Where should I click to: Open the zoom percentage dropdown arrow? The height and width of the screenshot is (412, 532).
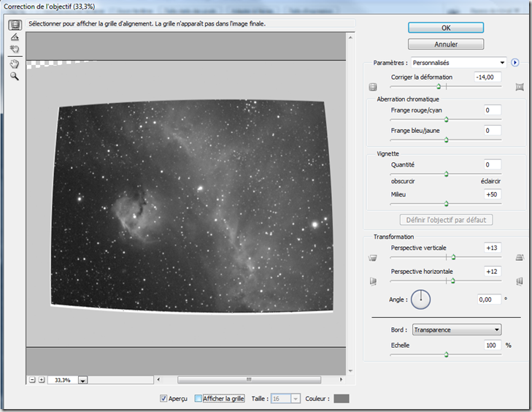[x=82, y=380]
